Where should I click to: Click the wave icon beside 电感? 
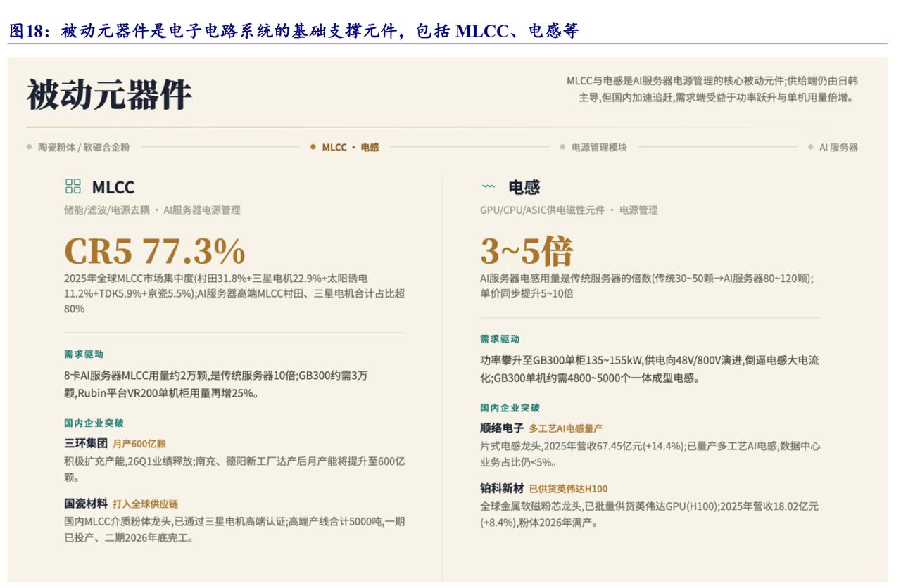[488, 187]
